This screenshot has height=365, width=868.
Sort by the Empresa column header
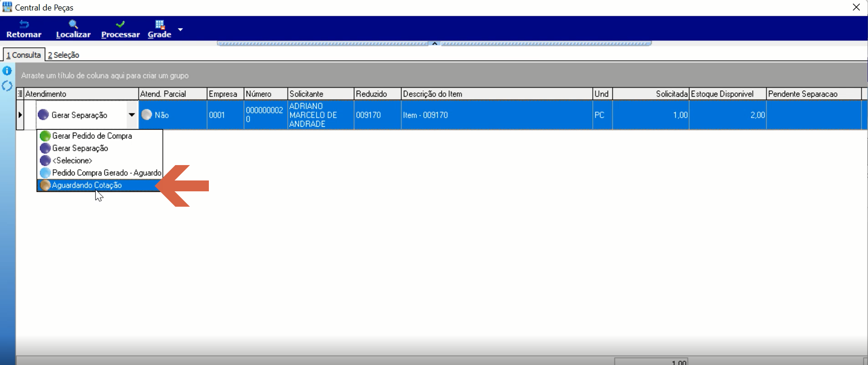tap(225, 94)
